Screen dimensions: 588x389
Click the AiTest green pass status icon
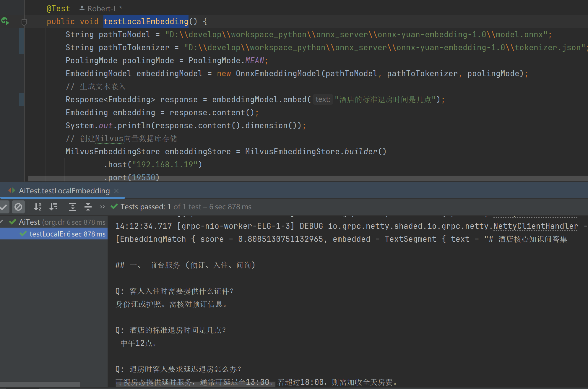(12, 222)
